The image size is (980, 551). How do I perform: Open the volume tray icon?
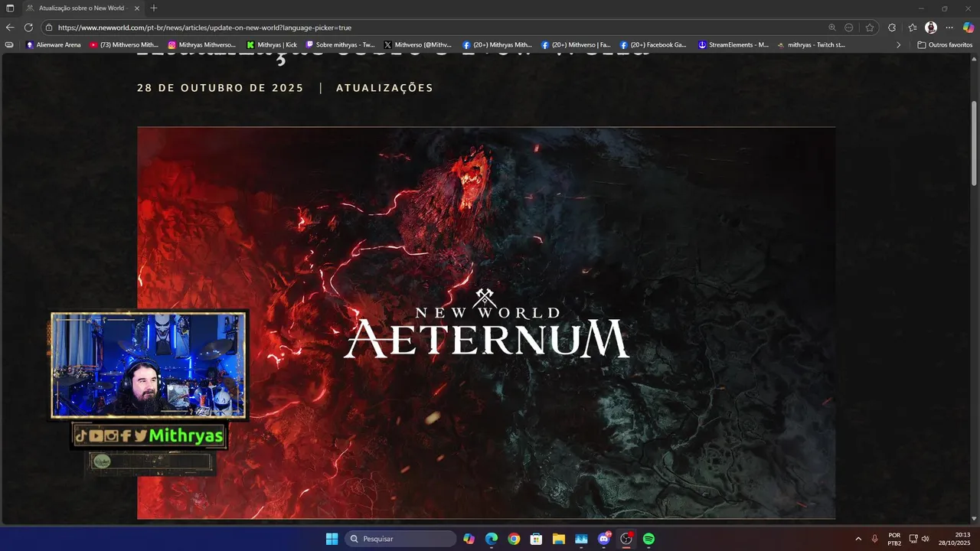(925, 539)
